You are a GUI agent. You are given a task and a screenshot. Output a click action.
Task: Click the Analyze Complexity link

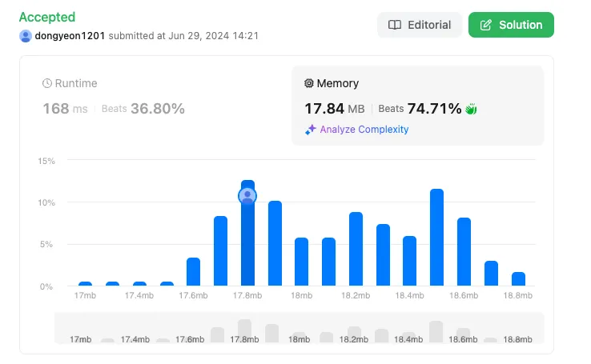364,130
